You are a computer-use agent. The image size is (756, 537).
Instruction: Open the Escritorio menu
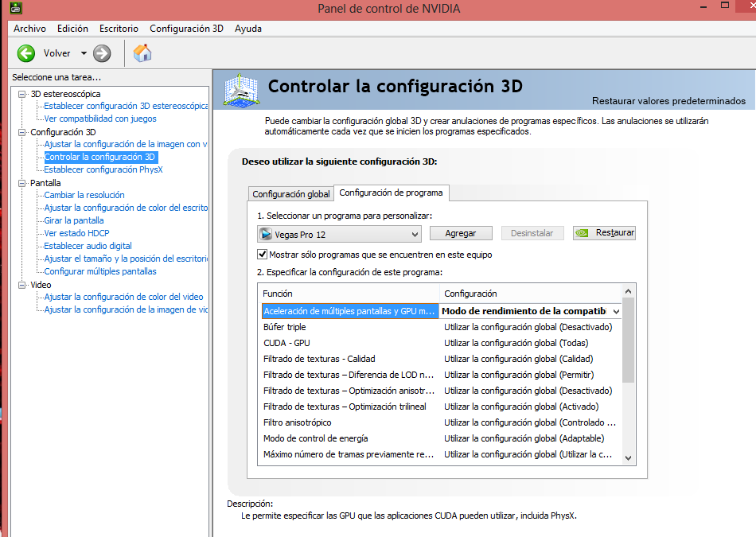(119, 29)
